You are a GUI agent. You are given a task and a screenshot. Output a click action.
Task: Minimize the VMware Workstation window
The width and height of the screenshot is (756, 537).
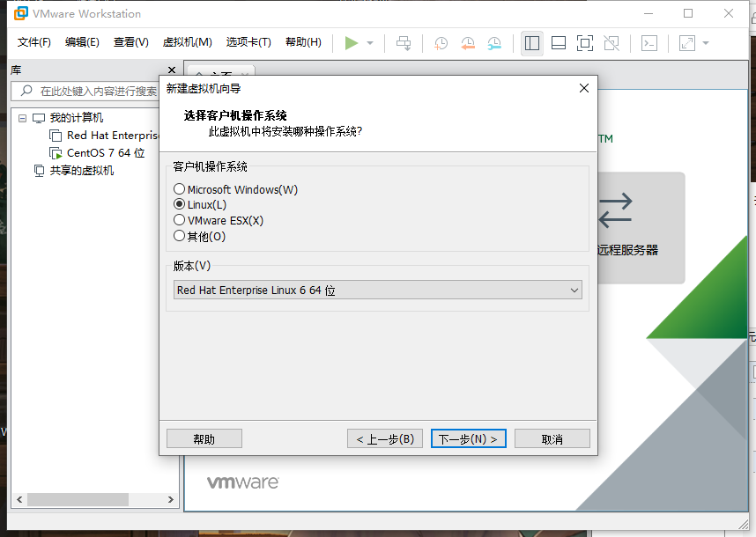click(x=649, y=13)
